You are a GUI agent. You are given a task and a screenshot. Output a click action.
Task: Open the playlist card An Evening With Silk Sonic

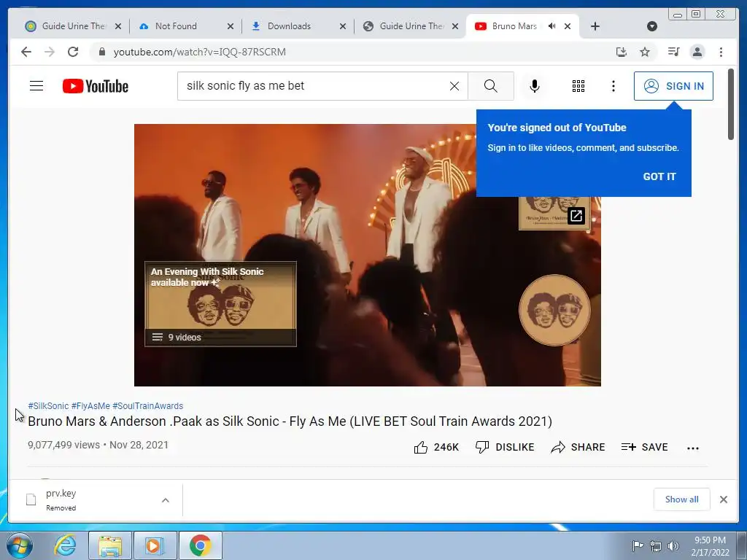tap(220, 304)
